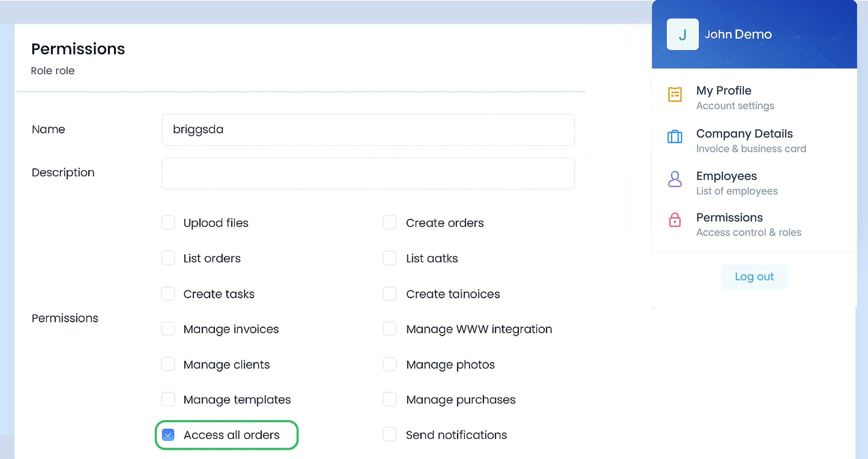Click the Name field containing briggsda

[x=368, y=130]
